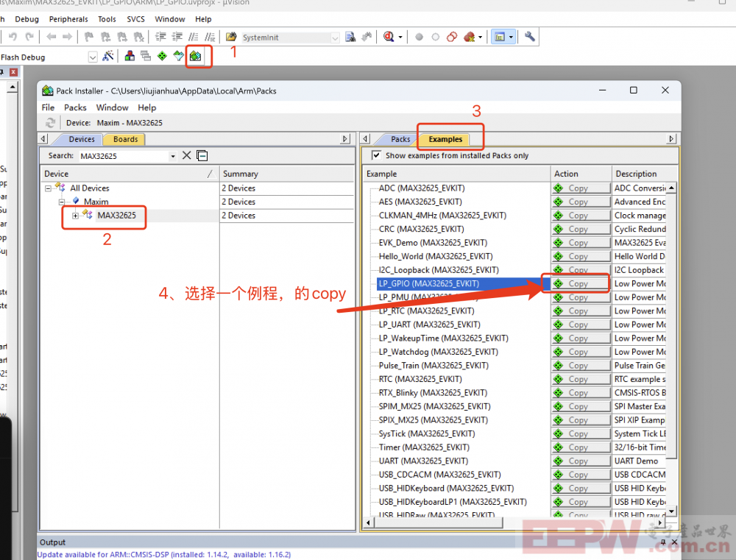Click the Select Software Packs icon
736x560 pixels.
point(178,57)
